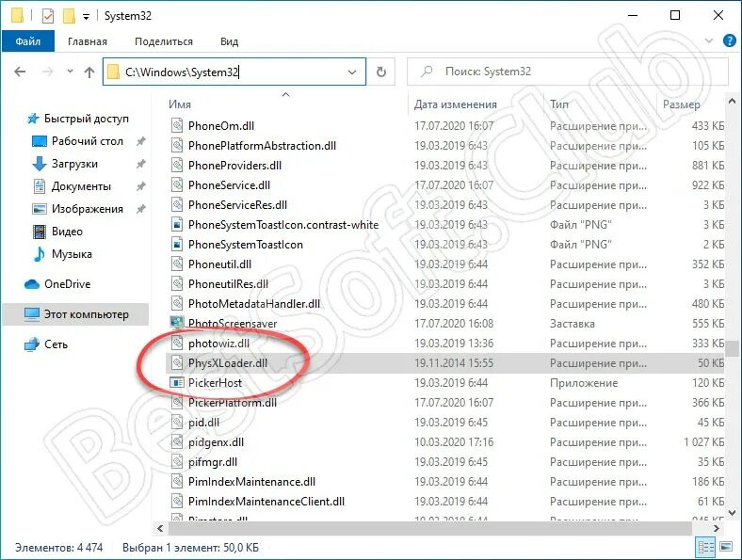
Task: Select PhotoMetadataHandler.dll file
Action: (254, 304)
